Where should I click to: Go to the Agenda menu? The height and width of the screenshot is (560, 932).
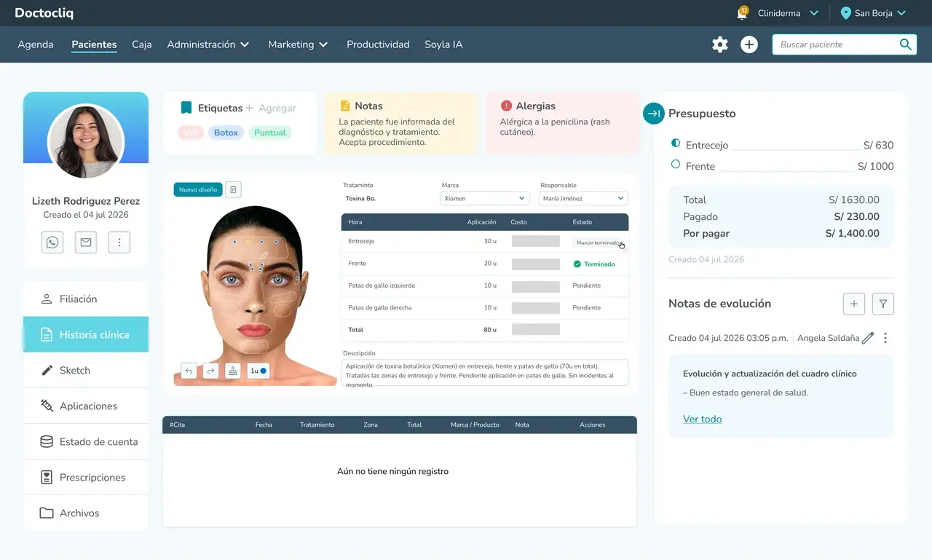click(x=36, y=44)
